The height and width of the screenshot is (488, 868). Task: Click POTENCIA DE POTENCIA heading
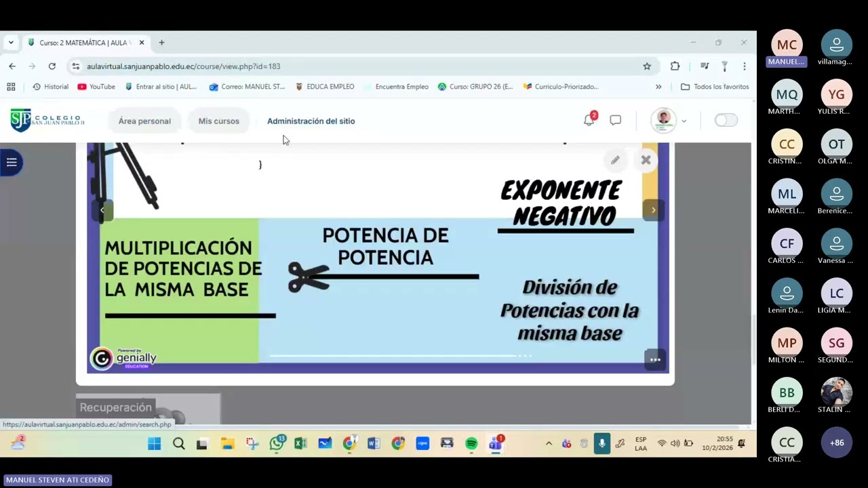(x=385, y=246)
